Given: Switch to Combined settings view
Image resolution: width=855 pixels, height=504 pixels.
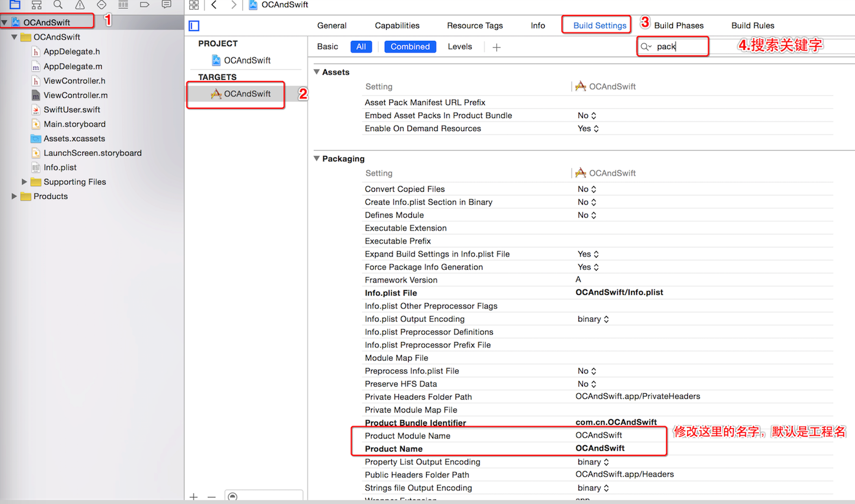Looking at the screenshot, I should point(410,47).
